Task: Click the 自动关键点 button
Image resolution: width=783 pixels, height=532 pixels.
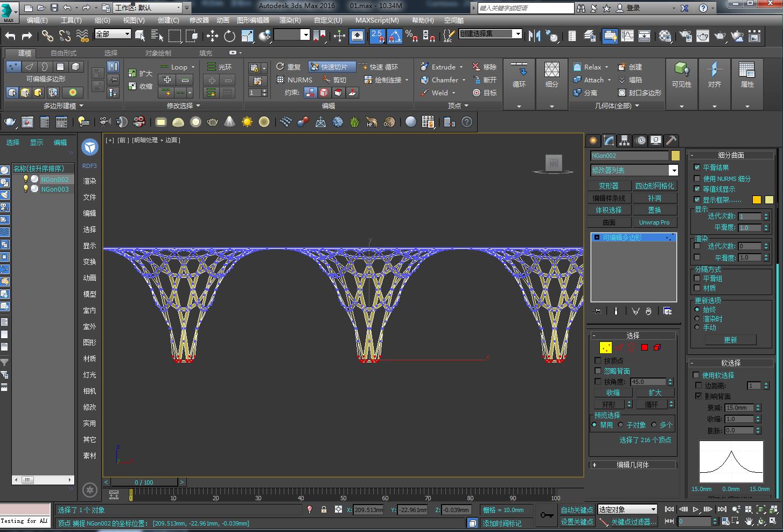Action: 577,510
